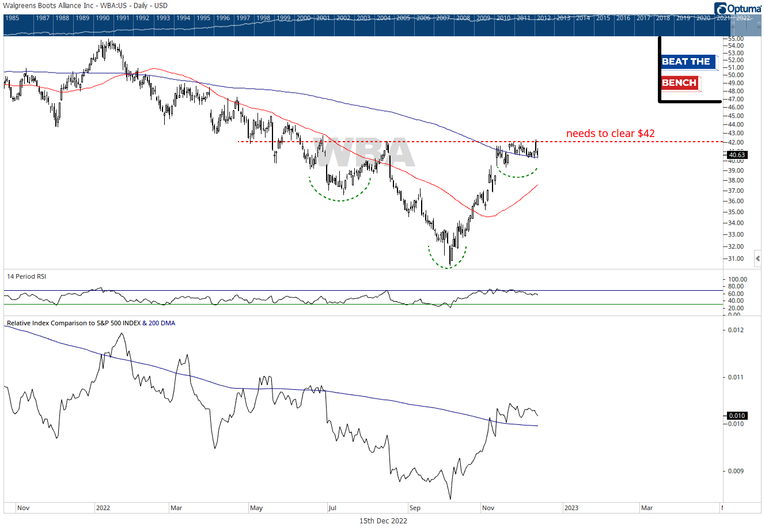This screenshot has height=532, width=765.
Task: Click the 0.009 relative axis label
Action: click(x=736, y=471)
